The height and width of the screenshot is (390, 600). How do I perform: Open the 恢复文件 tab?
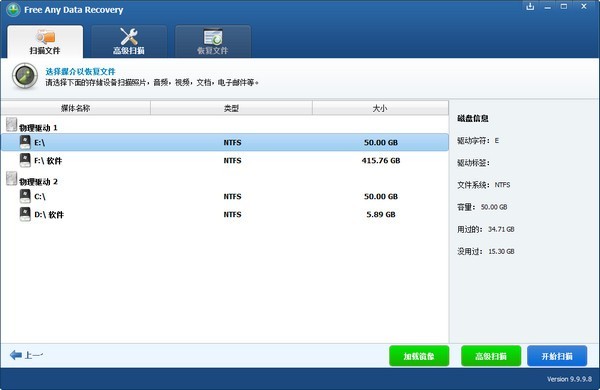coord(213,42)
